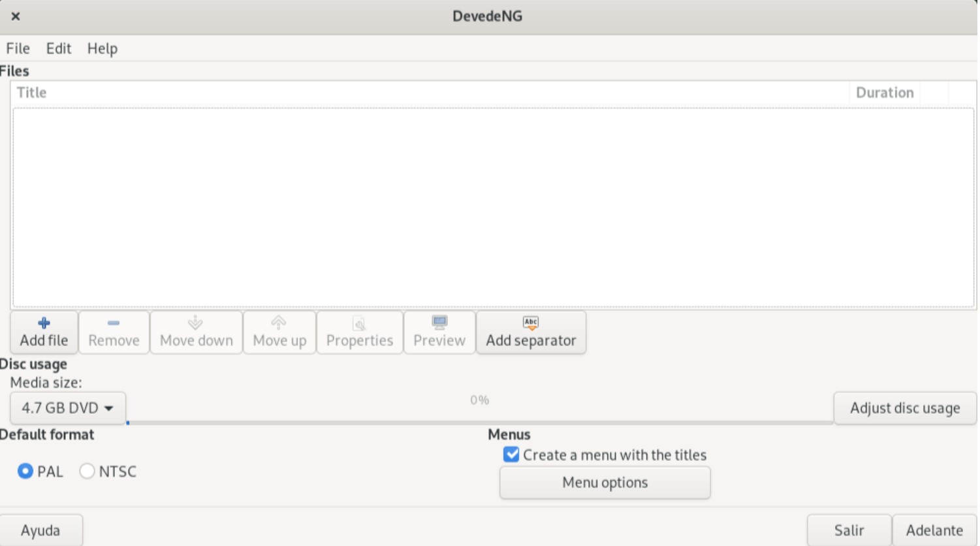
Task: Select the PAL format radio button
Action: (24, 471)
